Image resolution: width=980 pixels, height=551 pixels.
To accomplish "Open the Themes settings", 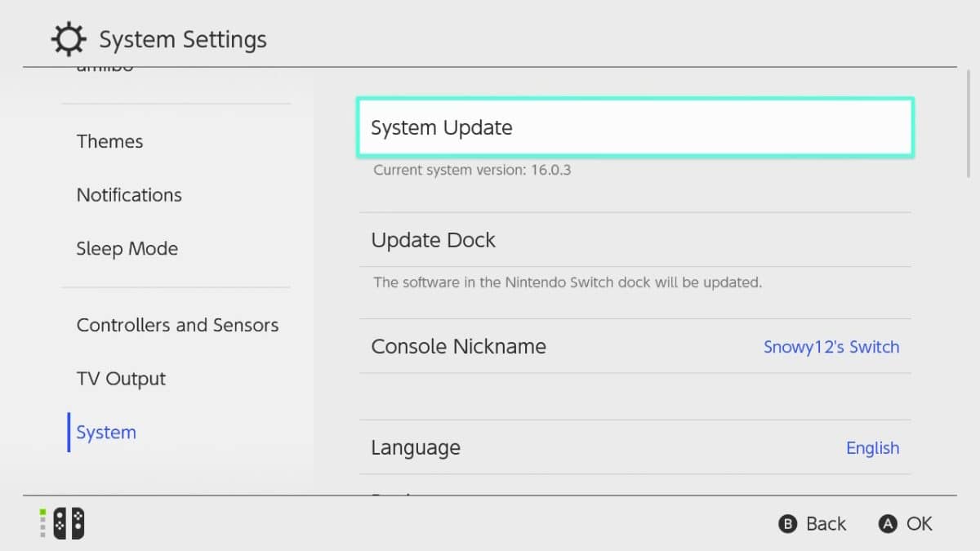I will point(109,141).
